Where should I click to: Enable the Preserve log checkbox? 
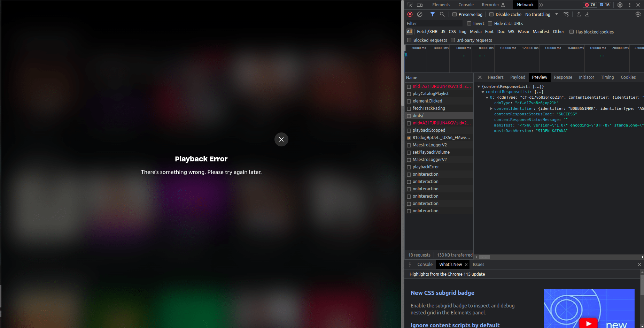(455, 14)
